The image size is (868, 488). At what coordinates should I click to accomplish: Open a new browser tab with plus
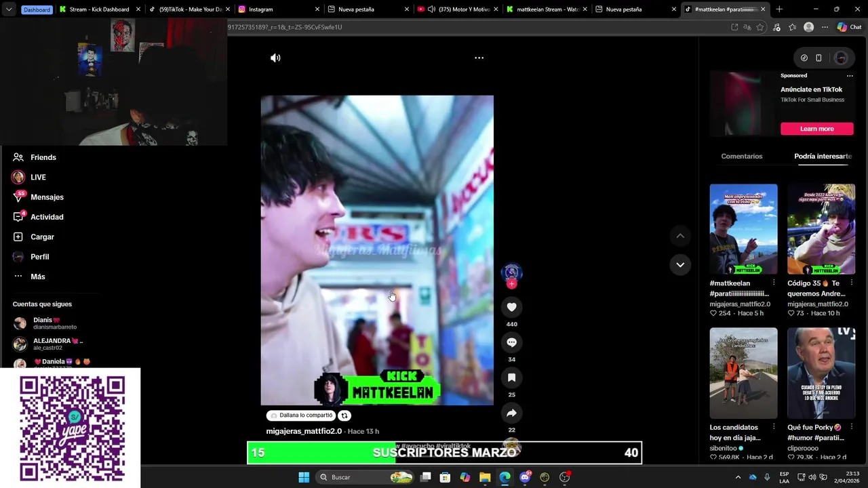click(x=779, y=9)
